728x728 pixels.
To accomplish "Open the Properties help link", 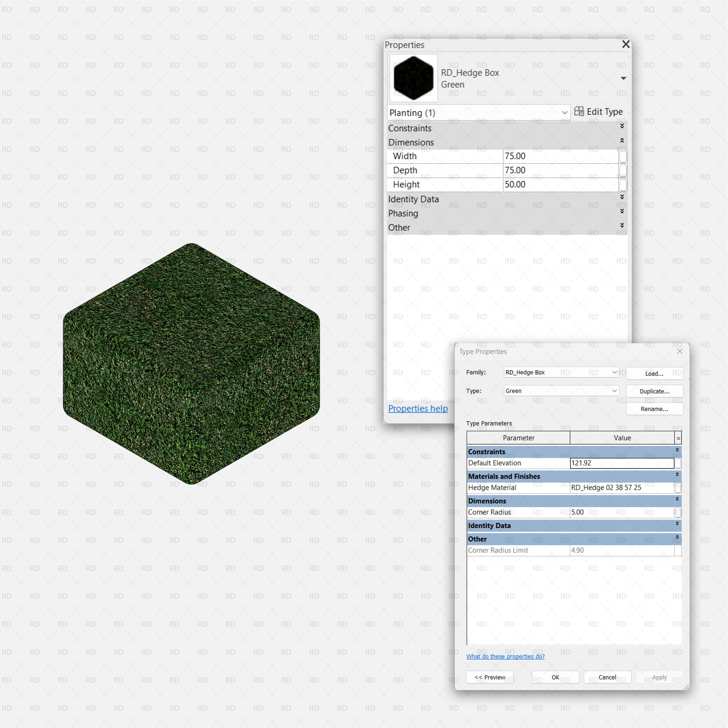I will click(x=418, y=408).
